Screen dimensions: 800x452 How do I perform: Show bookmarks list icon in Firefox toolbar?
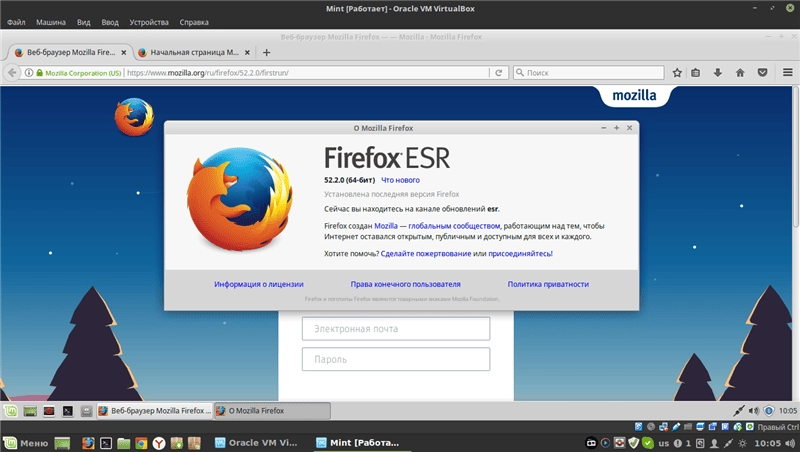tap(695, 72)
